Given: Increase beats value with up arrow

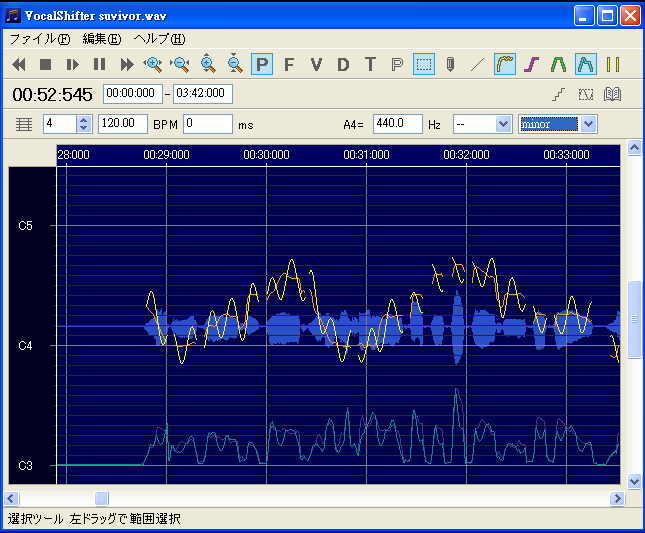Looking at the screenshot, I should [84, 120].
